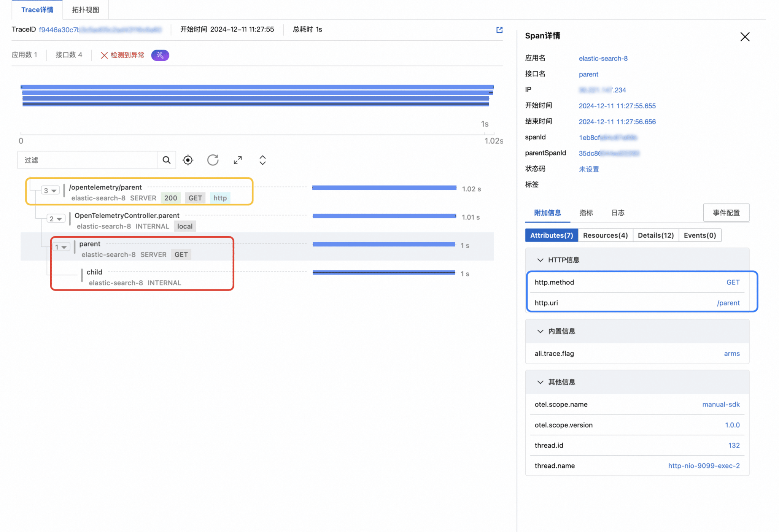Click the 事件配置 button
Screen dimensions: 779x532
tap(726, 213)
